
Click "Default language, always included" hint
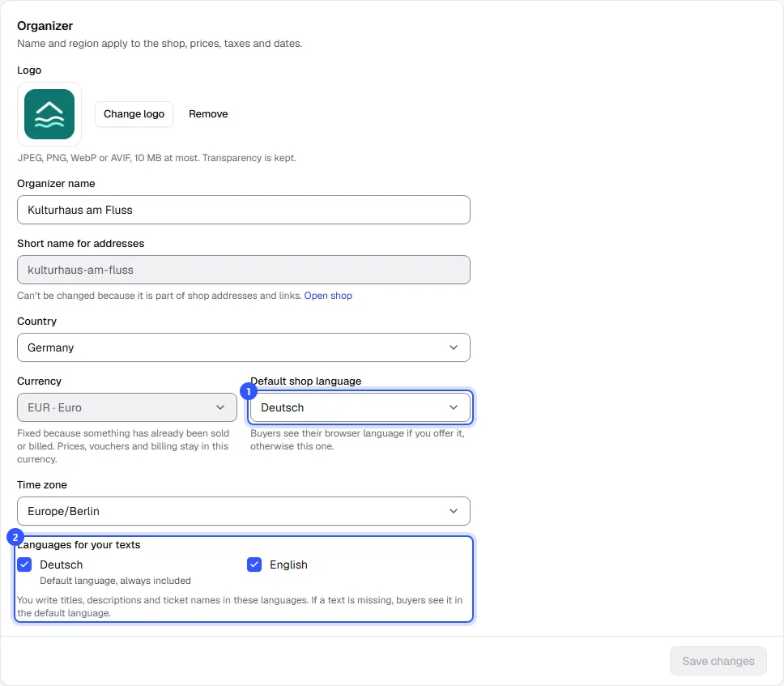[x=116, y=581]
